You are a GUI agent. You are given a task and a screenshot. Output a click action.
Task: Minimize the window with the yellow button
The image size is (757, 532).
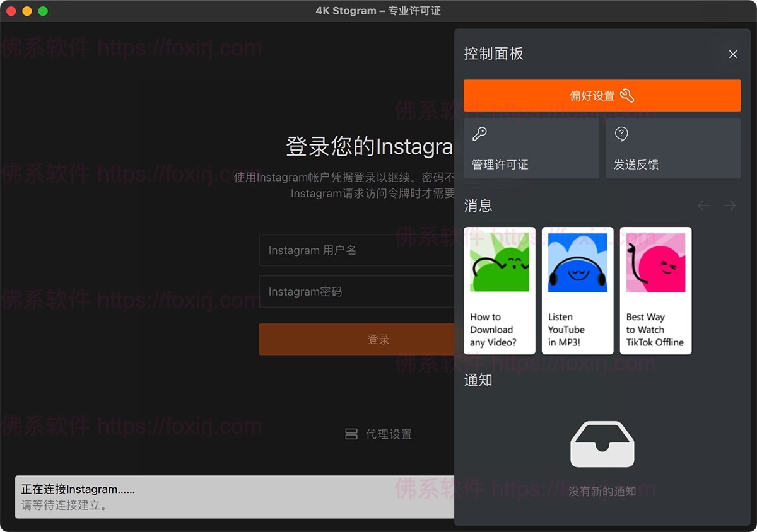pos(26,11)
